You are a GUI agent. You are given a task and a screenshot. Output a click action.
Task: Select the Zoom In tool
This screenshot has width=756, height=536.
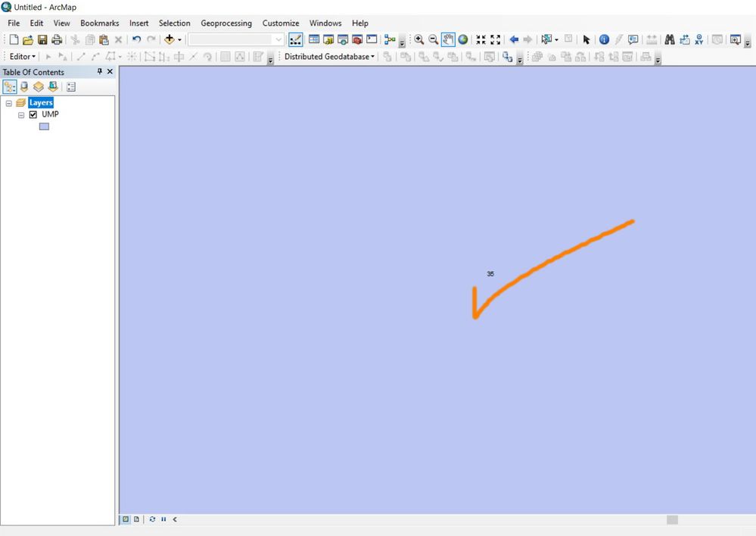pos(418,39)
